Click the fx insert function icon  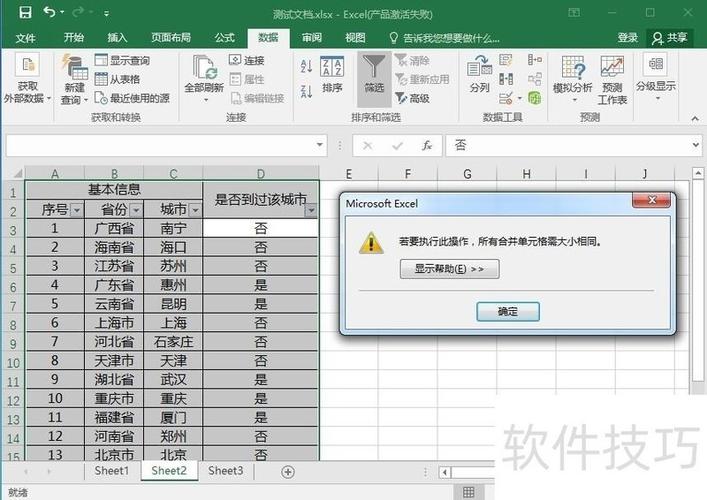click(427, 145)
